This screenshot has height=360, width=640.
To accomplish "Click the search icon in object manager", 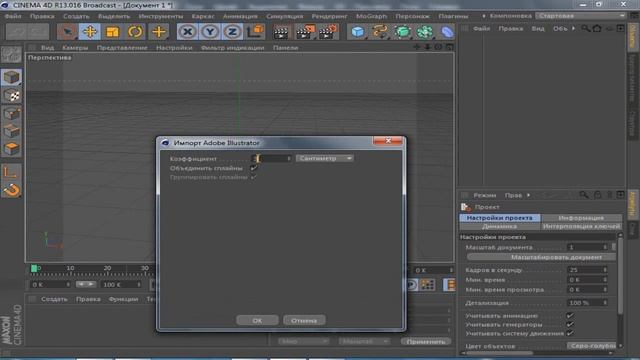I will [x=585, y=29].
